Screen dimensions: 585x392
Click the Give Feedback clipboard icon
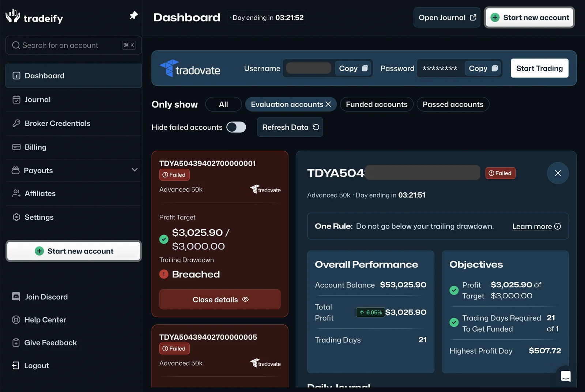pos(16,343)
